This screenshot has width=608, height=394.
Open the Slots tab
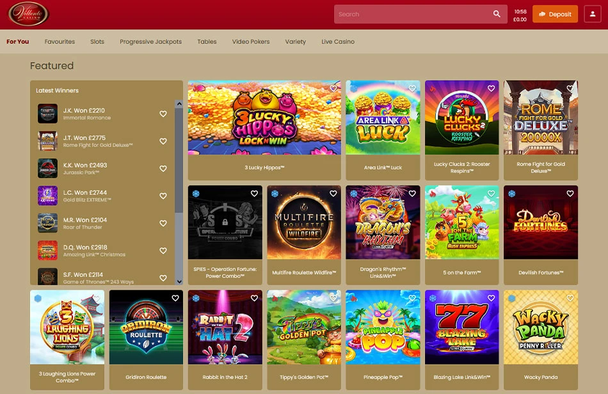[x=97, y=41]
